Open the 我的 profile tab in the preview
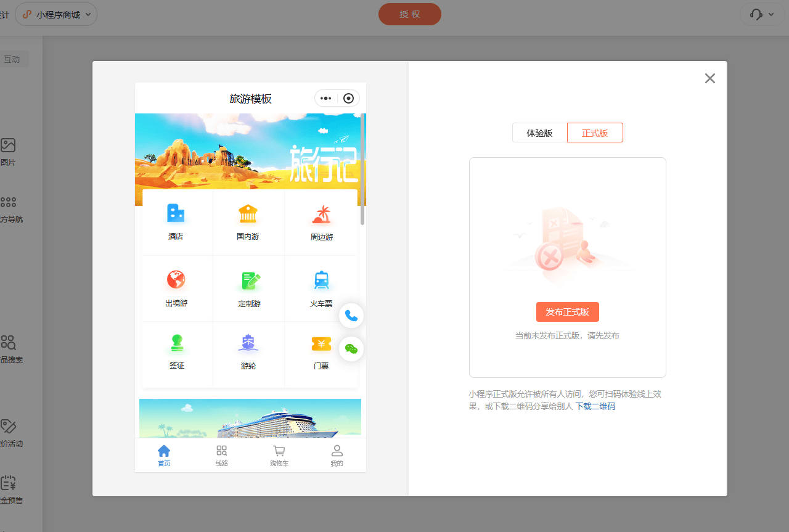Screen dimensions: 789x532 click(x=337, y=455)
